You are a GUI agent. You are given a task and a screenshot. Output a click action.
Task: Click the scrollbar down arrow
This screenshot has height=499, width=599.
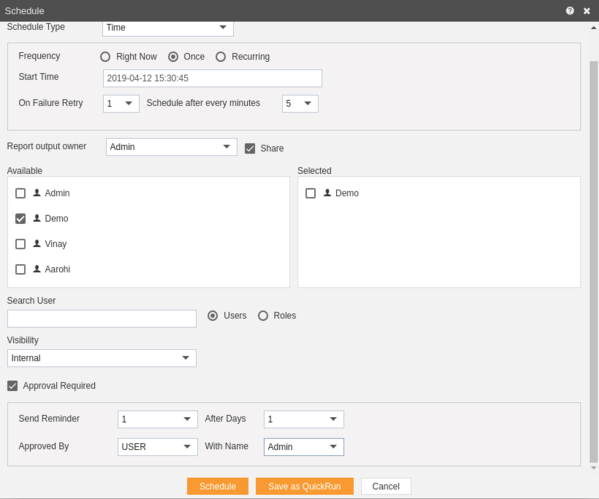click(594, 468)
